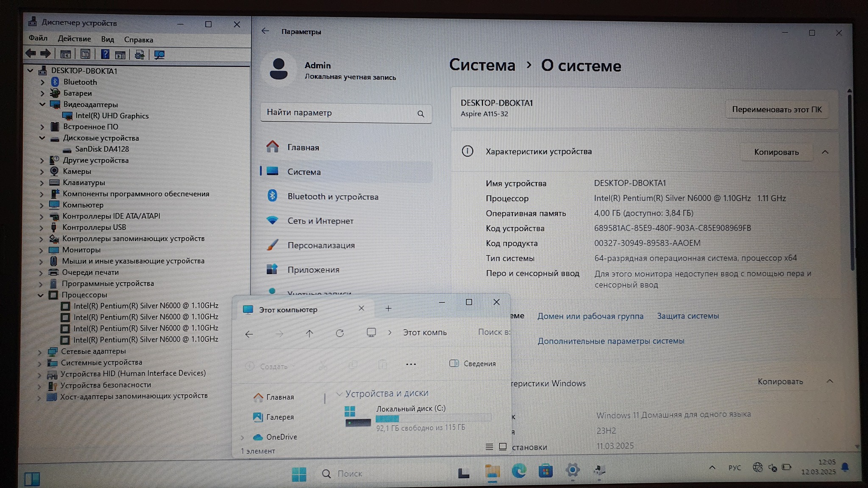Click Переименовать этот ПК button
Screen dimensions: 868x488
pyautogui.click(x=776, y=110)
